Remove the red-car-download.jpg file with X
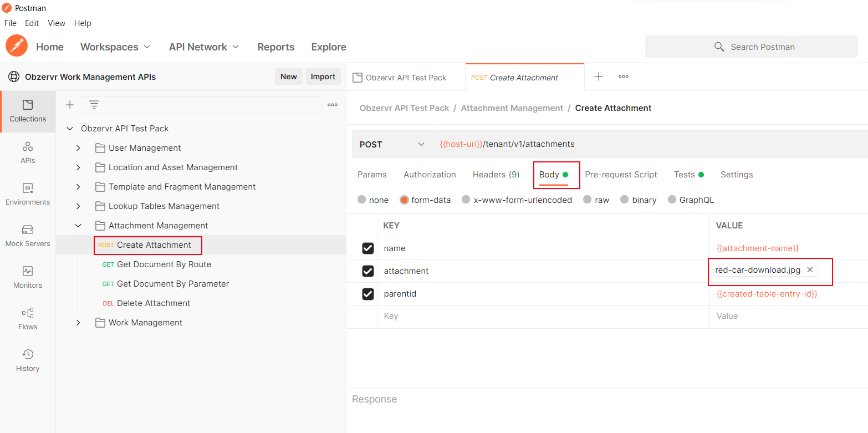This screenshot has width=868, height=433. (810, 270)
